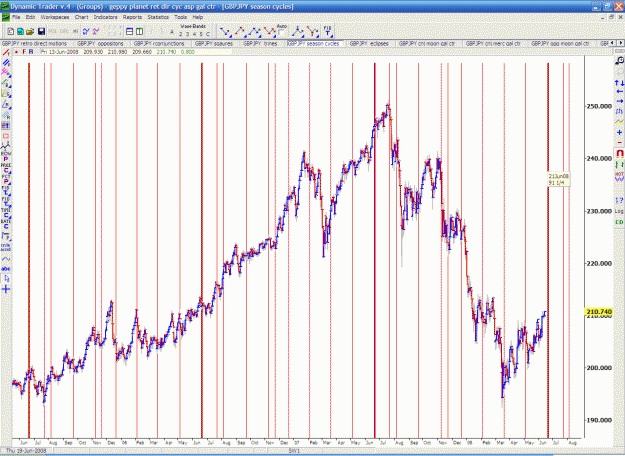Toggle the Auto checkbox
625x456 pixels.
[x=282, y=32]
